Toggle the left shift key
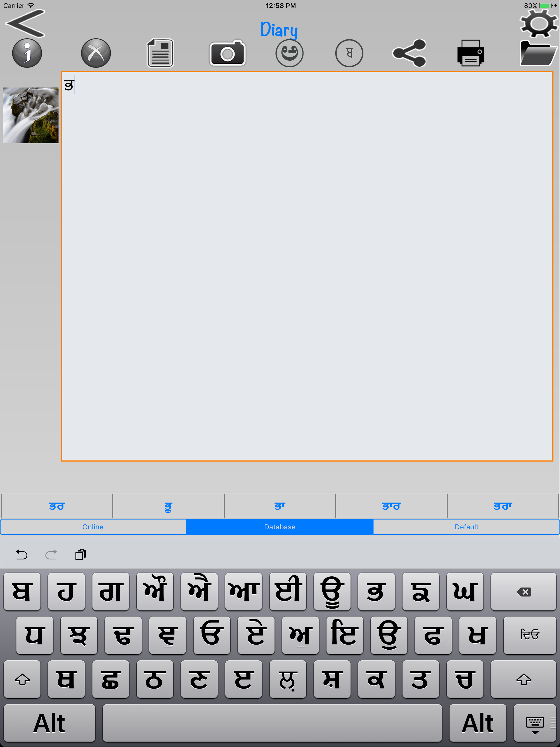560x747 pixels. click(x=22, y=679)
